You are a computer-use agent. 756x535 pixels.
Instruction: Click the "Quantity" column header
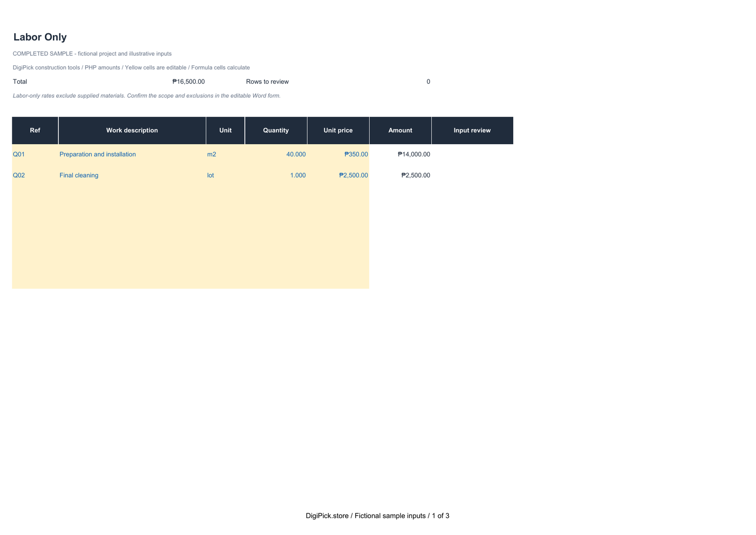[x=276, y=130]
